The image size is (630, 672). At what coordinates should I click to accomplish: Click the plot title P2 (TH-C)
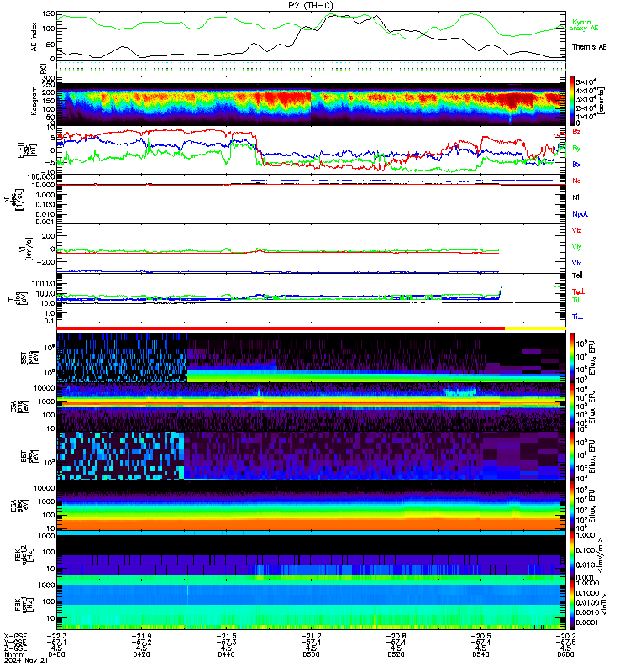pyautogui.click(x=310, y=5)
